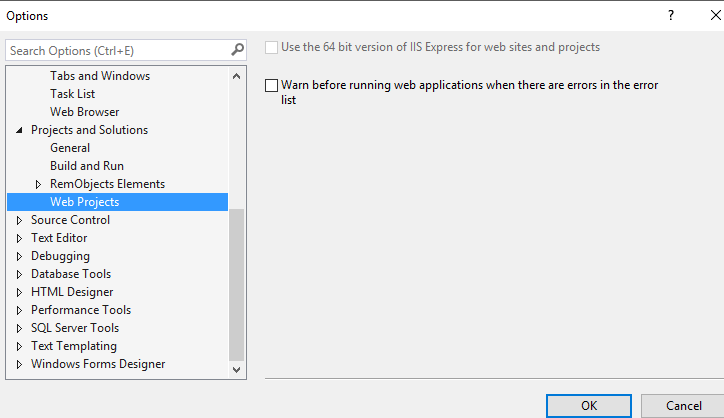Viewport: 724px width, 418px height.
Task: Expand the RemObjects Elements node
Action: tap(38, 184)
